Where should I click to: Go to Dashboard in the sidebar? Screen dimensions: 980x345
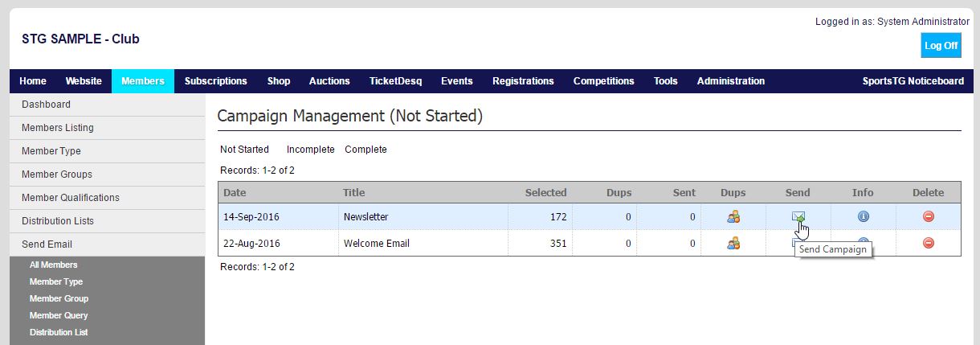(x=107, y=105)
